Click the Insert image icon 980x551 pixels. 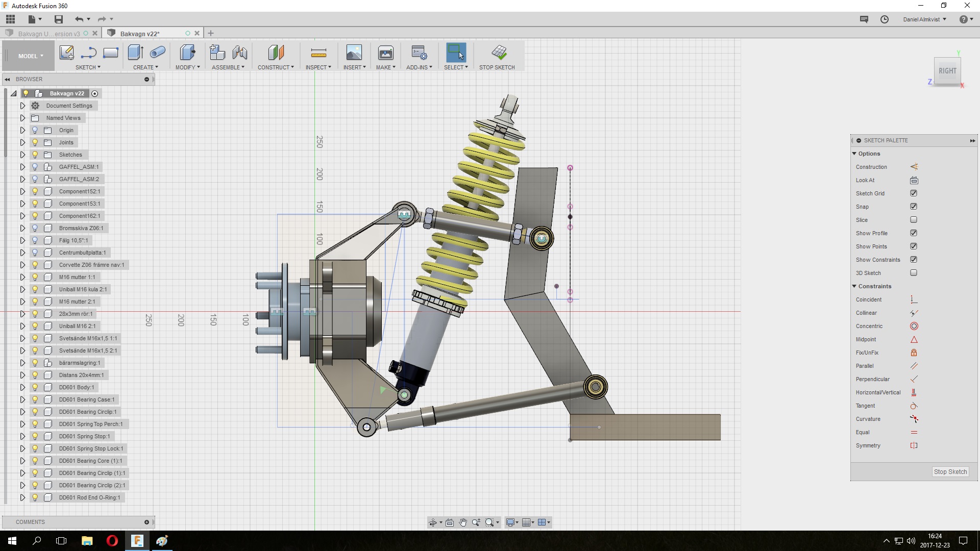[x=354, y=53]
